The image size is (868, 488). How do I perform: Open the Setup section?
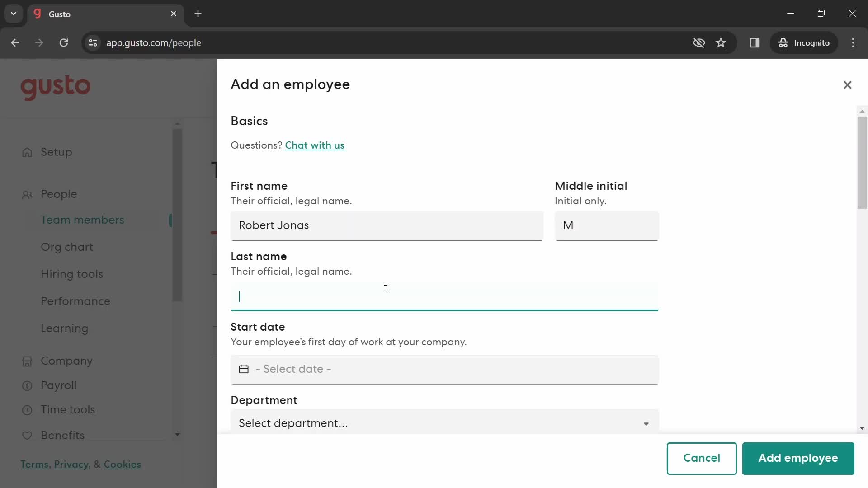[x=57, y=153]
